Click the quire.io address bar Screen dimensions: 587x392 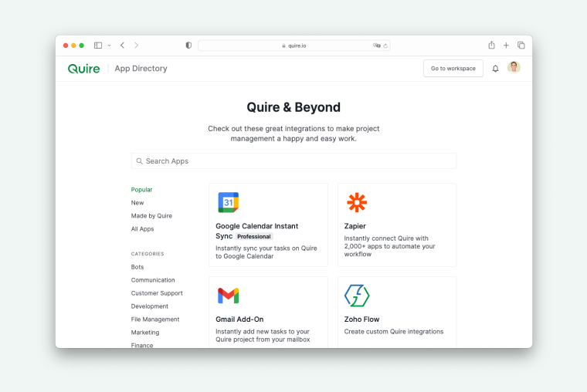tap(293, 46)
